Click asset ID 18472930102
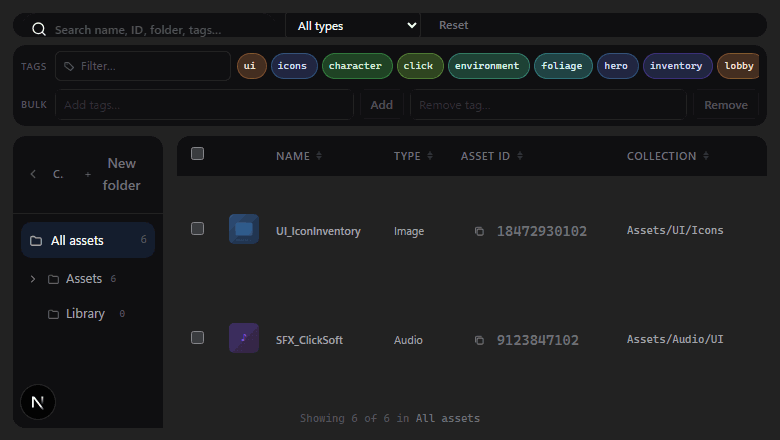The image size is (780, 440). [542, 231]
